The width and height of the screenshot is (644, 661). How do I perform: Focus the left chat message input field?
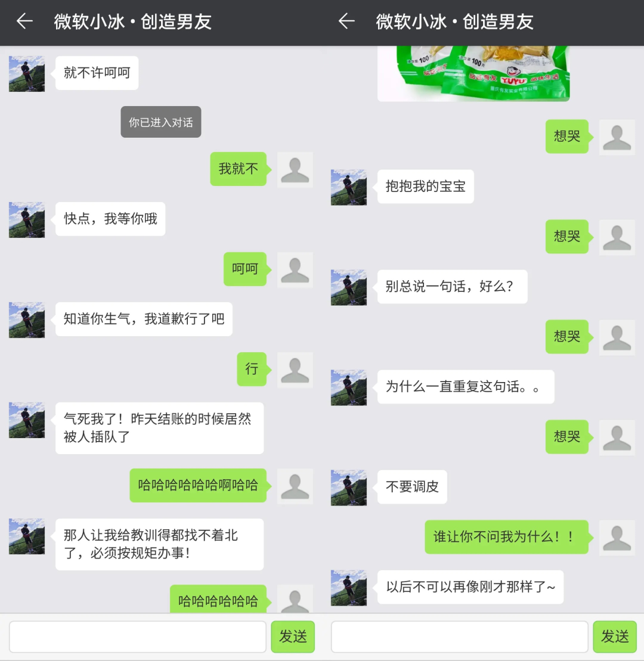click(x=138, y=637)
